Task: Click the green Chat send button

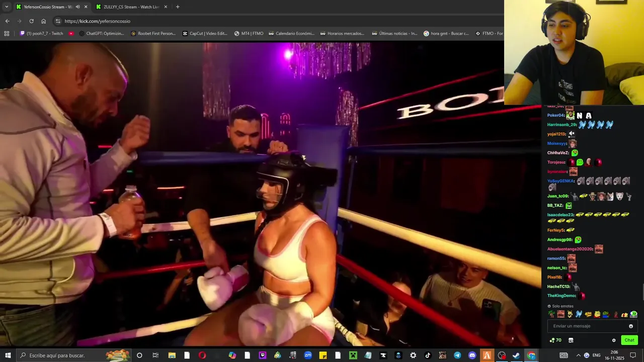Action: point(629,340)
